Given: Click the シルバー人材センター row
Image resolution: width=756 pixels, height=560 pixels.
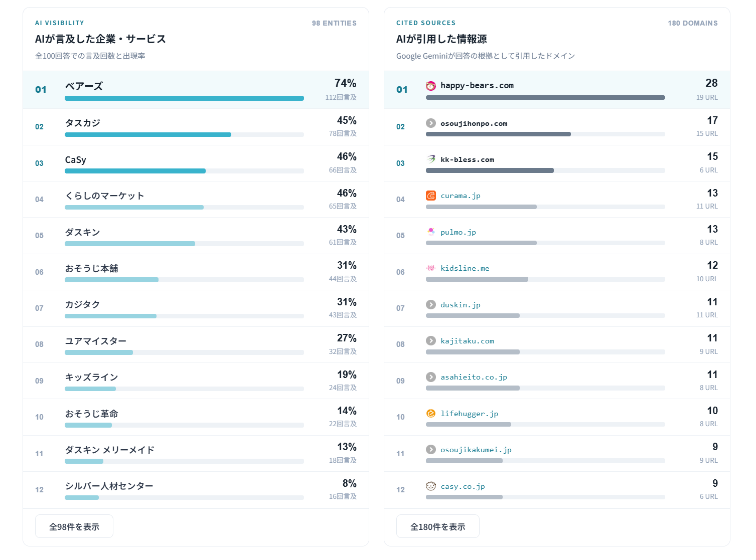Looking at the screenshot, I should click(x=196, y=490).
